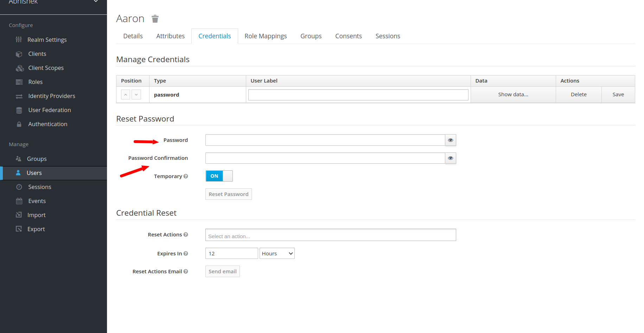The image size is (644, 333).
Task: Reveal the Password Confirmation text via eye icon
Action: pyautogui.click(x=450, y=158)
